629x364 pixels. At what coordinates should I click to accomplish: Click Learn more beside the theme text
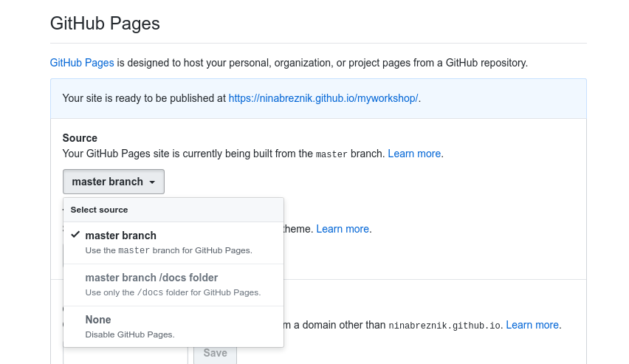[343, 229]
